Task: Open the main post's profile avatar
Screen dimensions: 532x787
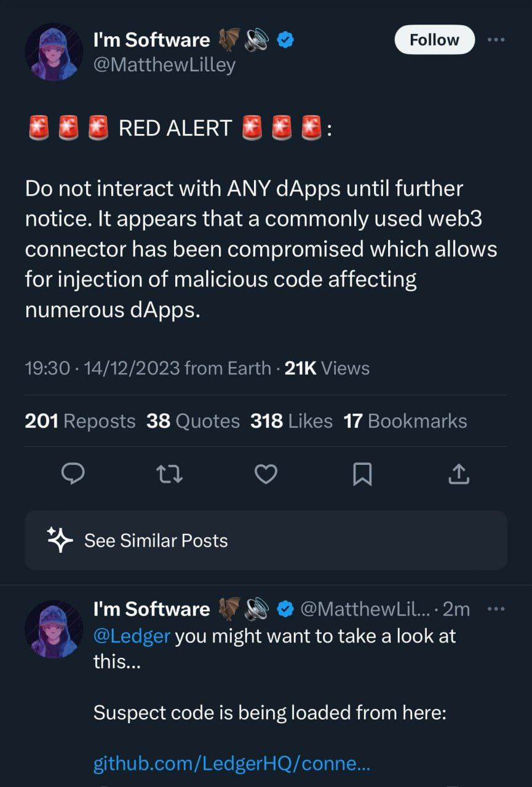Action: pyautogui.click(x=54, y=52)
